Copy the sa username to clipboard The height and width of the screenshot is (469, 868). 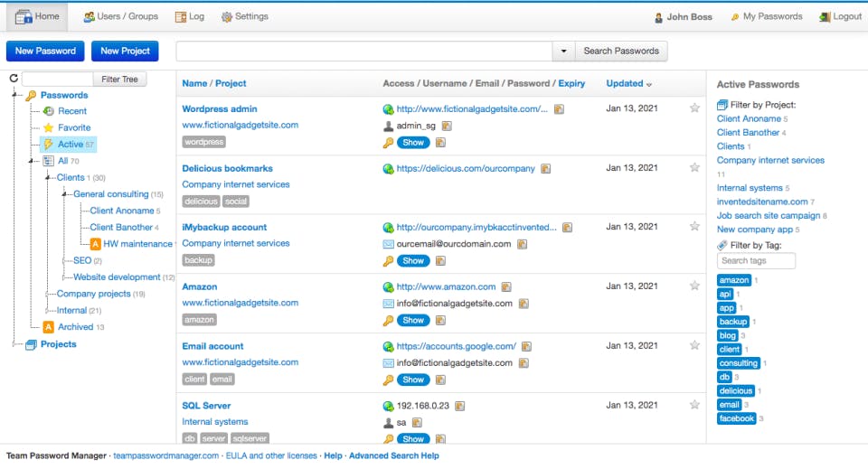click(x=417, y=423)
